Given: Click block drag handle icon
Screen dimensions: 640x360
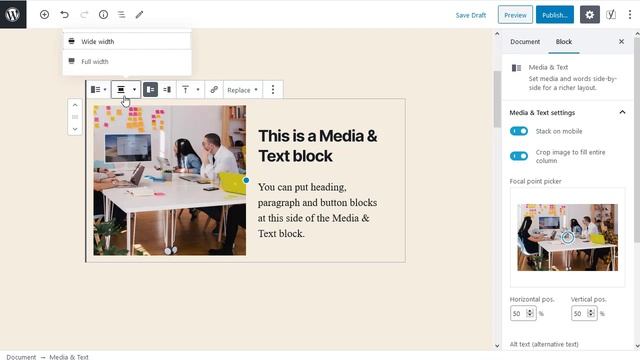Looking at the screenshot, I should [x=75, y=117].
